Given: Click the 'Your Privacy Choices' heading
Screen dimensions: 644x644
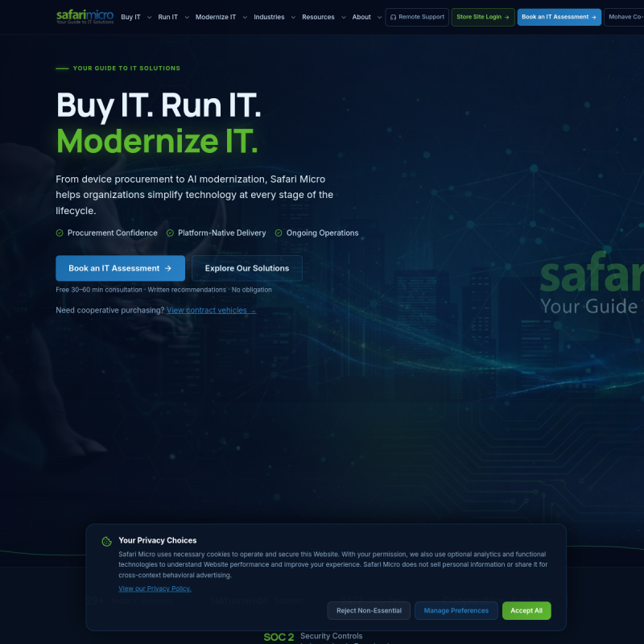Looking at the screenshot, I should click(x=158, y=540).
